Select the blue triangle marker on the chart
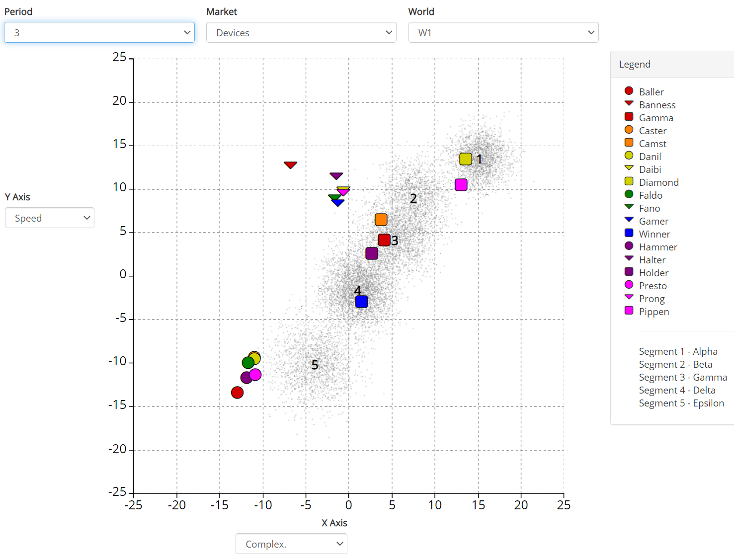This screenshot has width=734, height=560. coord(338,203)
